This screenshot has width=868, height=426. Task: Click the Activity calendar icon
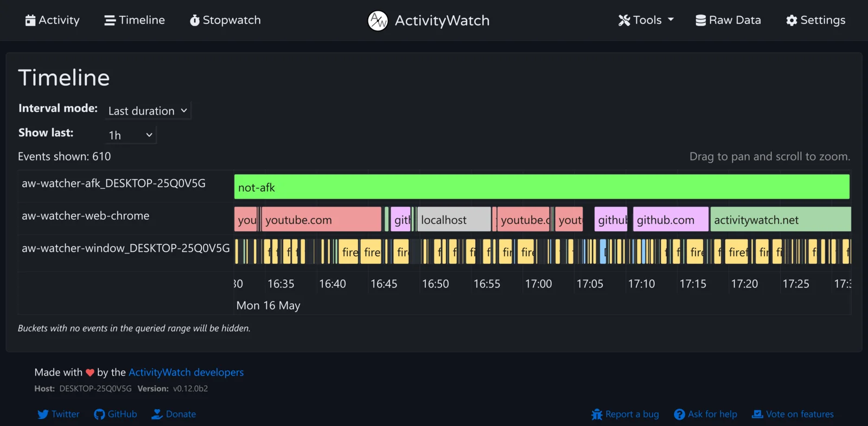[x=30, y=21]
